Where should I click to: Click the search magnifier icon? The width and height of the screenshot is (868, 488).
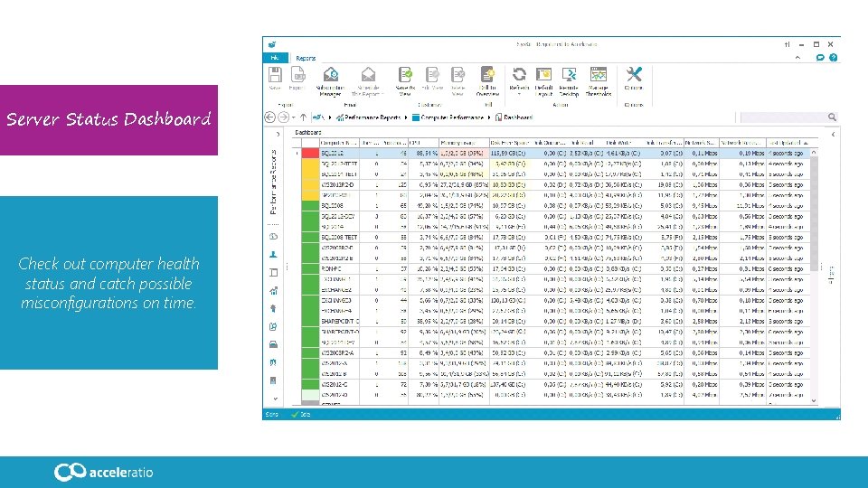tap(832, 117)
